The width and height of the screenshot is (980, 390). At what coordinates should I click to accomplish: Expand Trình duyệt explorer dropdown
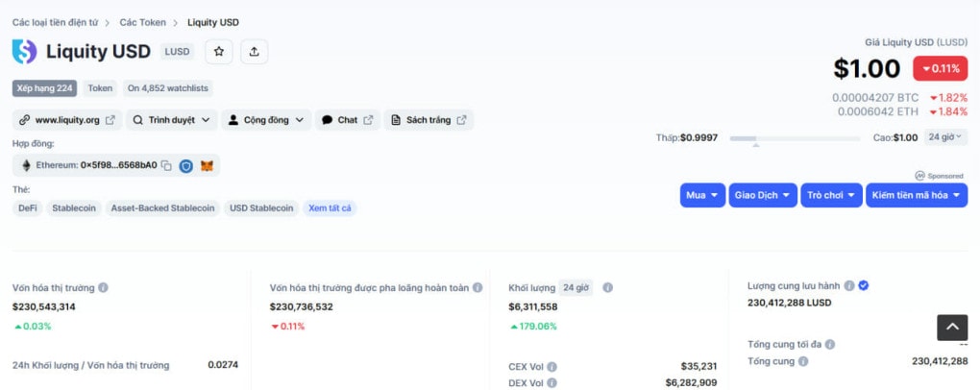pyautogui.click(x=172, y=120)
